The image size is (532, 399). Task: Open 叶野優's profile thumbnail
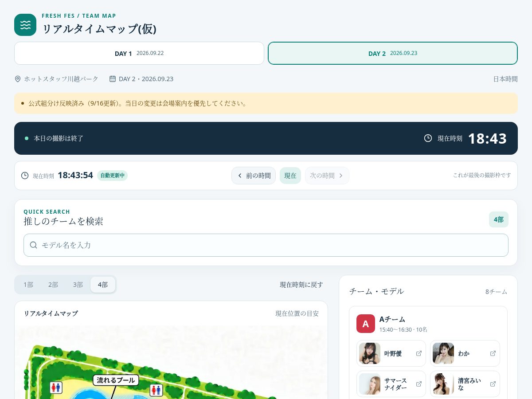(x=370, y=353)
